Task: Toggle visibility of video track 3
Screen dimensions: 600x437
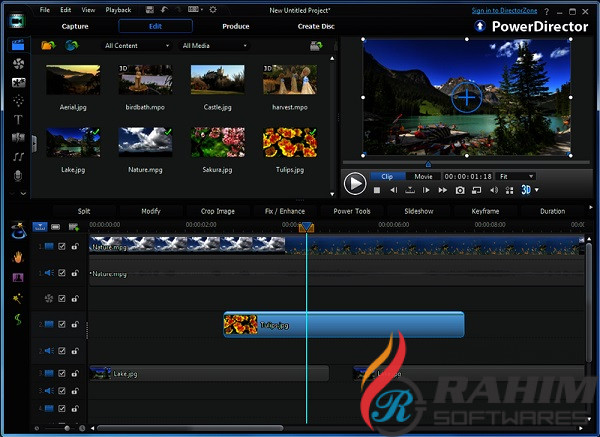Action: pos(62,373)
